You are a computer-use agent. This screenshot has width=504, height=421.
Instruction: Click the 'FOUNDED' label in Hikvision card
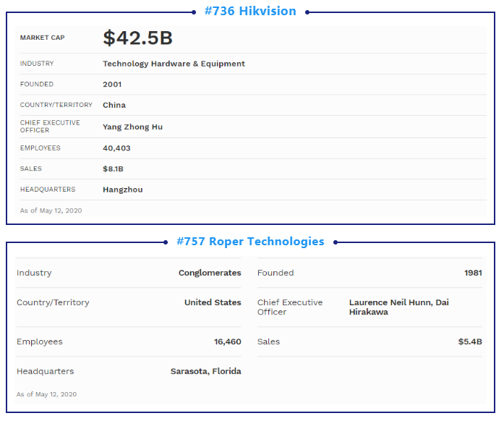point(37,84)
